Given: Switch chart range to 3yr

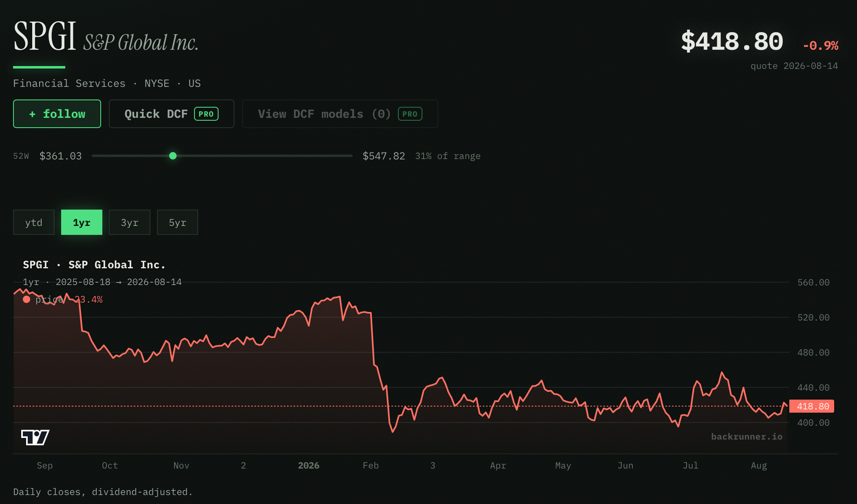Looking at the screenshot, I should click(x=130, y=222).
